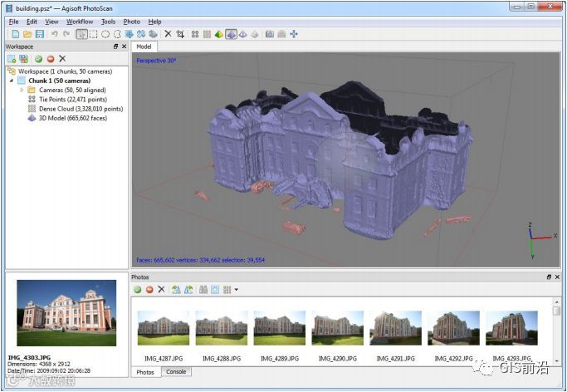Enable items with green check in Workspace
567x392 pixels.
[x=38, y=59]
